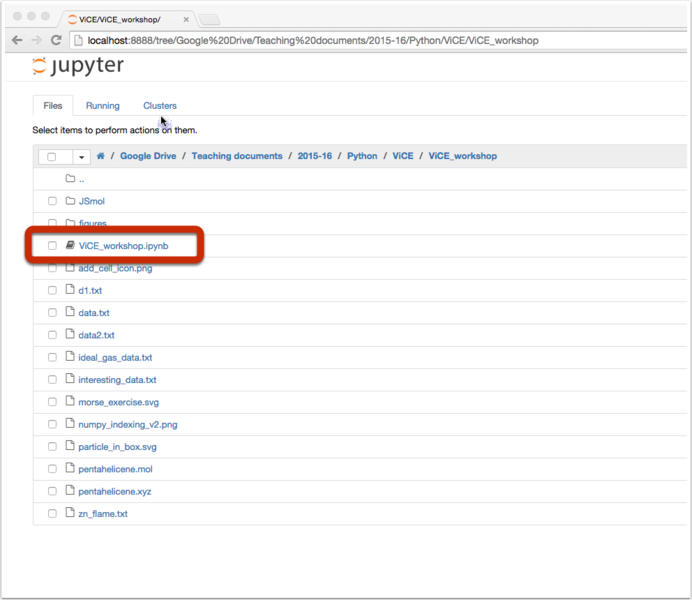Check the d1.txt checkbox
This screenshot has height=600, width=692.
click(52, 290)
